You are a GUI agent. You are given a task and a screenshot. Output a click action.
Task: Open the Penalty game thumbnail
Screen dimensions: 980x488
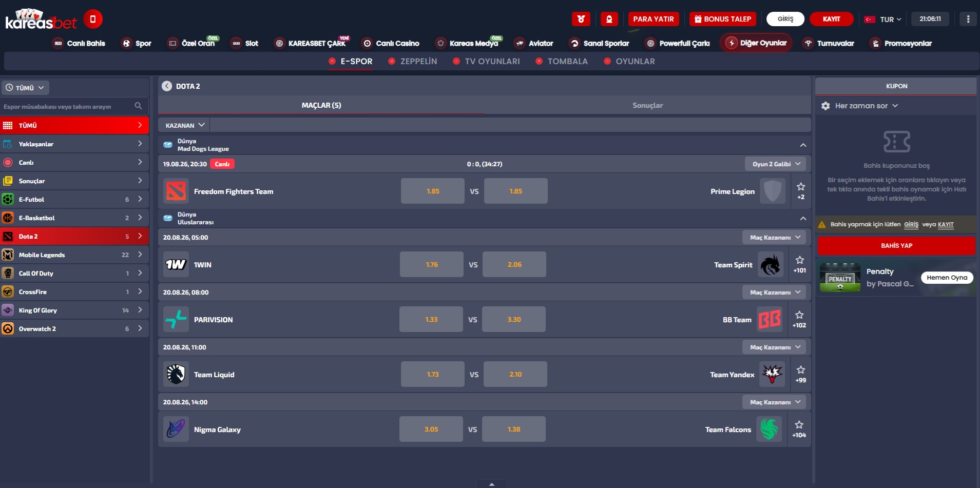[x=840, y=278]
